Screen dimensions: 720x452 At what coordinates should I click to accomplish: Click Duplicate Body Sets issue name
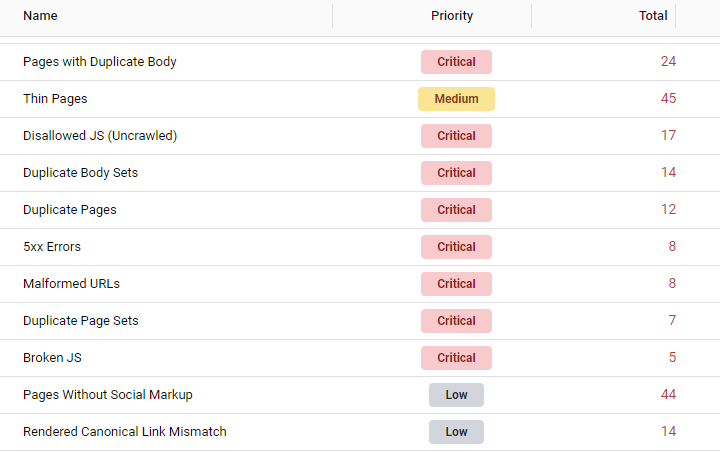point(81,173)
